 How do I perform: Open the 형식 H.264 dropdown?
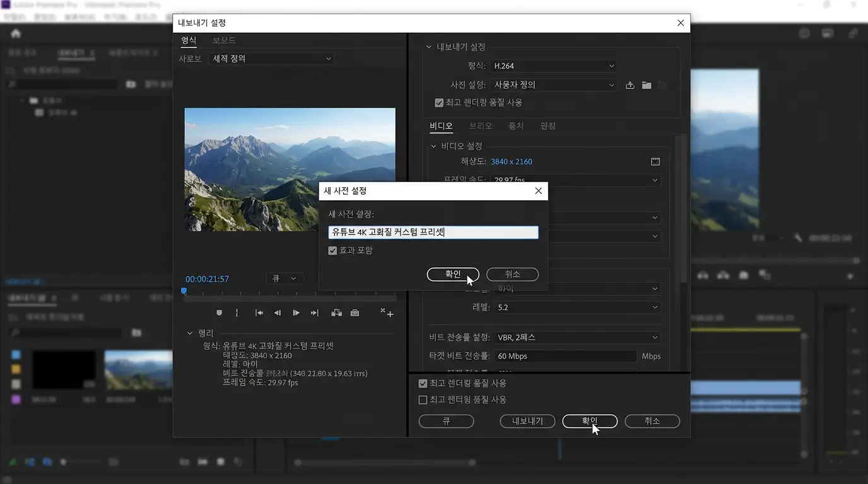(554, 66)
